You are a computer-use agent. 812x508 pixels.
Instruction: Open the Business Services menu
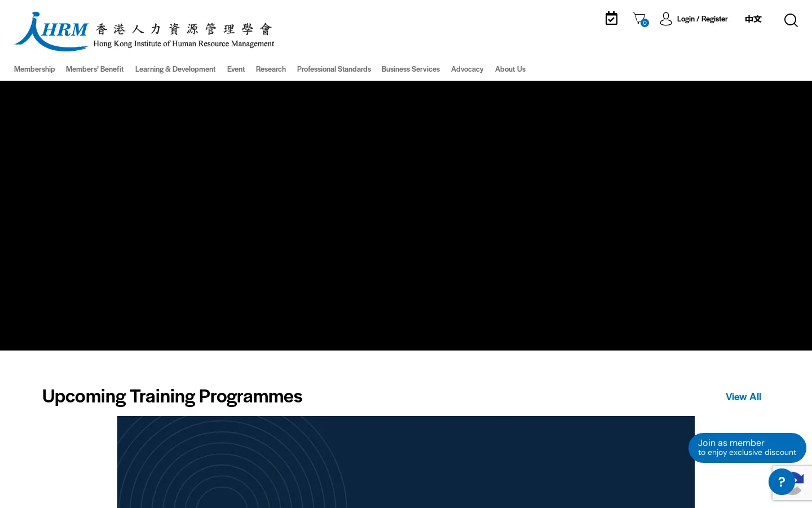pyautogui.click(x=411, y=69)
